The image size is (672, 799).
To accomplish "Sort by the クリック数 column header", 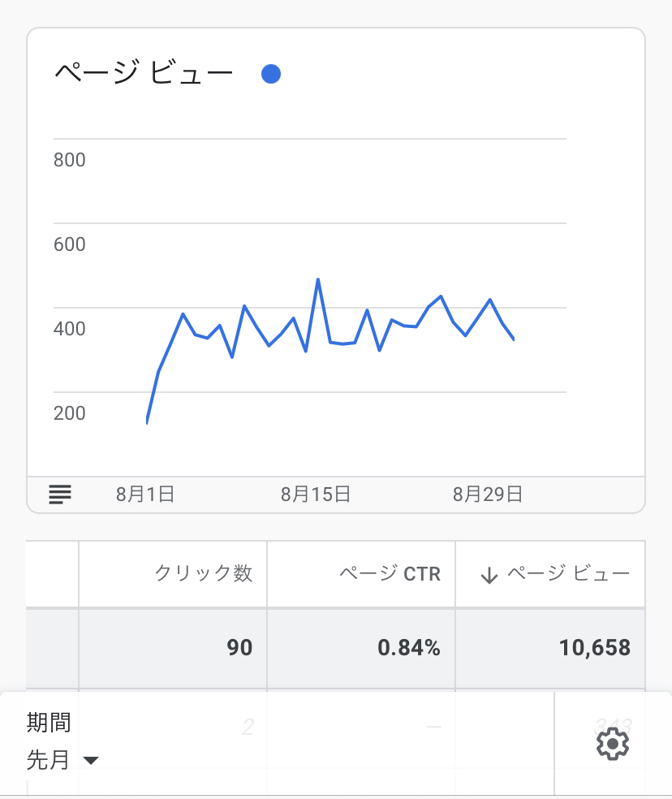I will 204,574.
